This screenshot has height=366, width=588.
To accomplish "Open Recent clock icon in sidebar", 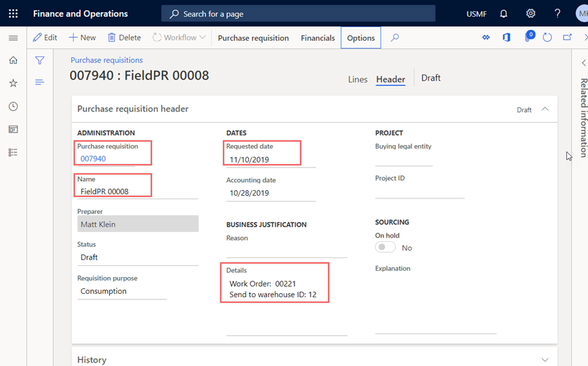I will 13,107.
